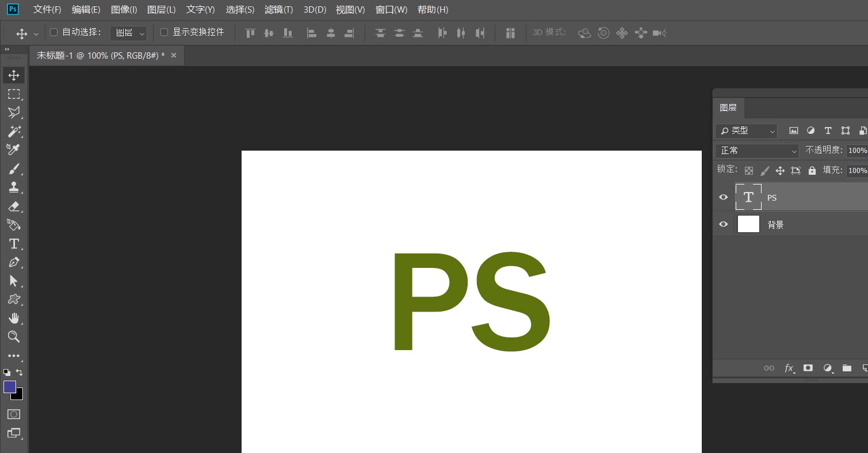Align horizontal centers in options bar

coord(331,33)
